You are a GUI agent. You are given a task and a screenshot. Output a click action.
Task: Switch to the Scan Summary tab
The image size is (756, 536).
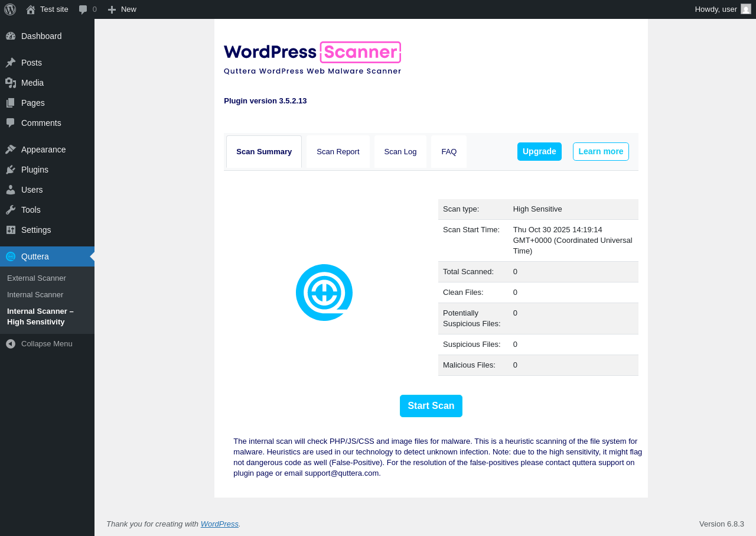pyautogui.click(x=264, y=152)
